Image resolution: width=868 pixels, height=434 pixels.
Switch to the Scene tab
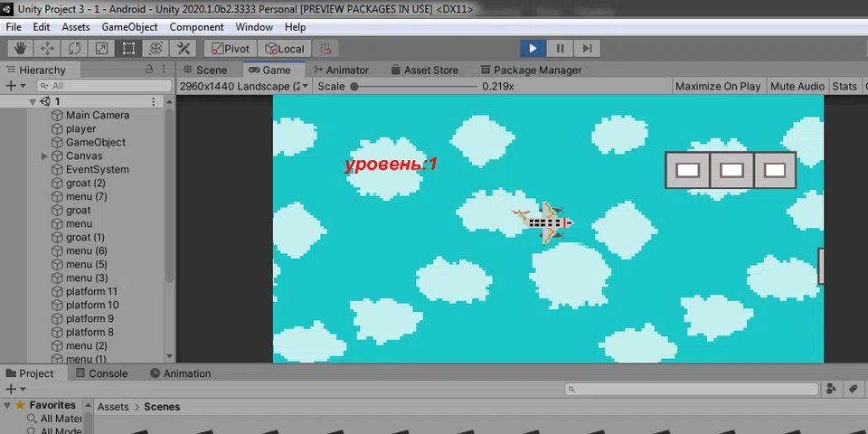click(x=205, y=70)
